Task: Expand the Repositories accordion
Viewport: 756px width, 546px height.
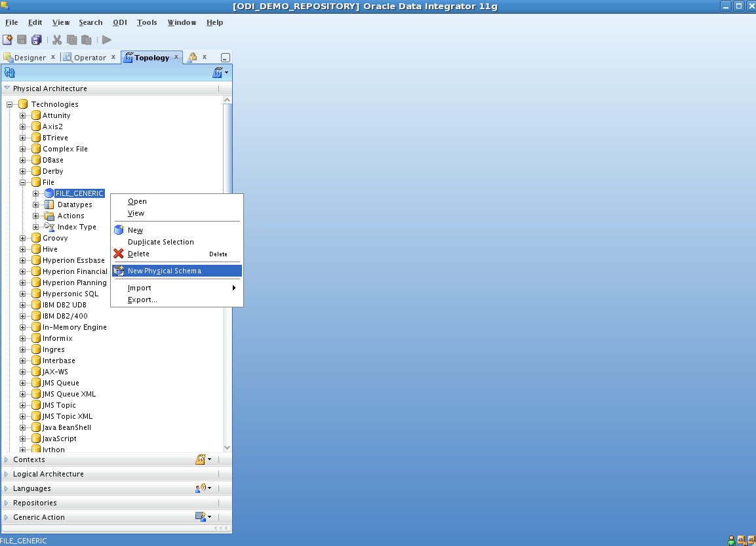Action: click(7, 503)
